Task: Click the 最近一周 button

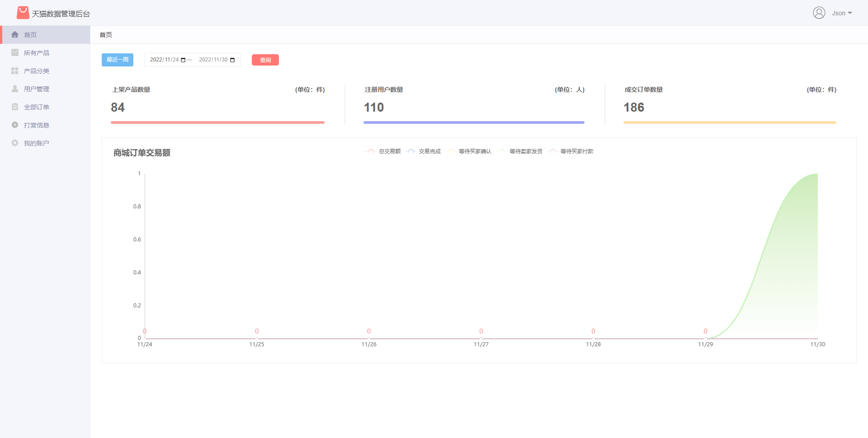Action: 118,60
